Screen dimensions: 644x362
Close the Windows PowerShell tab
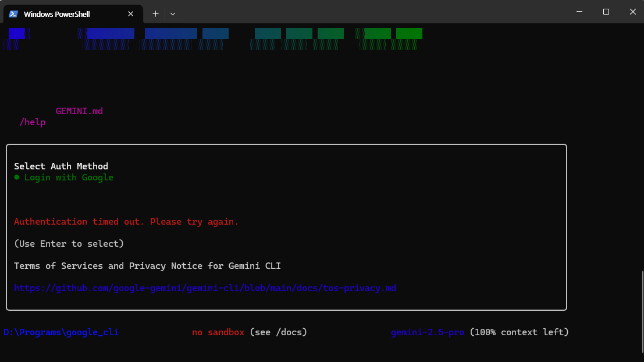pyautogui.click(x=131, y=14)
